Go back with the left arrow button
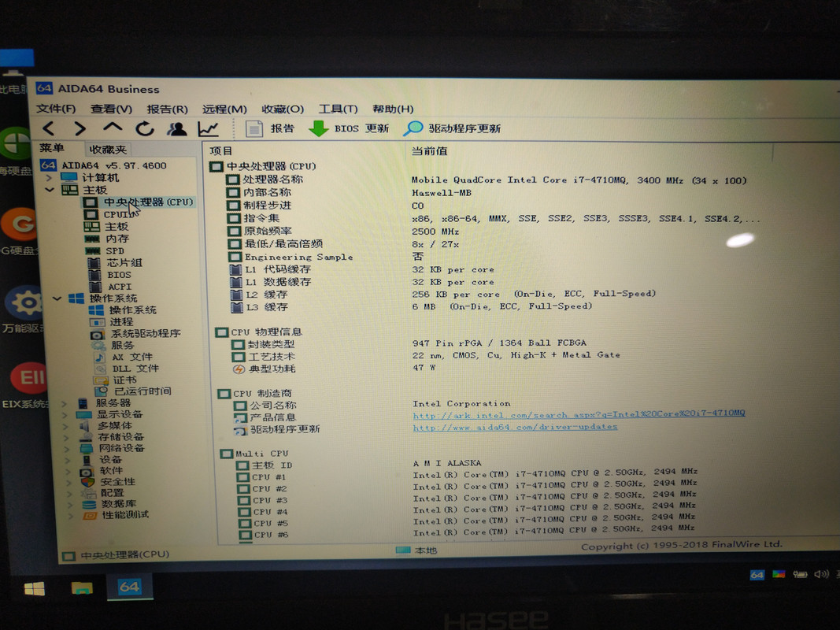Viewport: 840px width, 630px height. pyautogui.click(x=49, y=128)
